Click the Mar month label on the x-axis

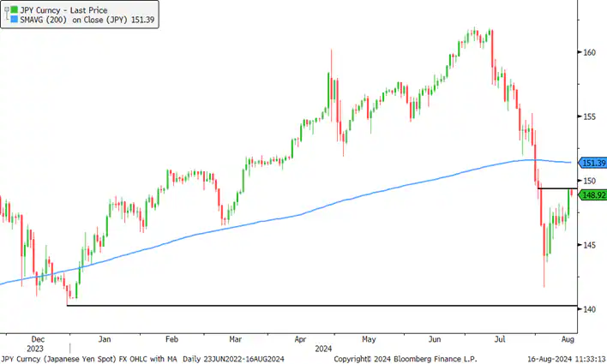coord(236,339)
